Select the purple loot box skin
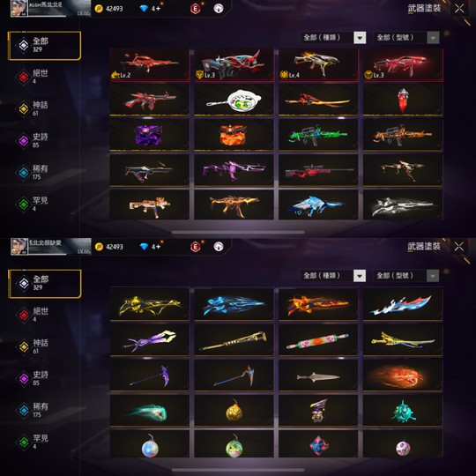The height and width of the screenshot is (476, 476). (x=149, y=135)
